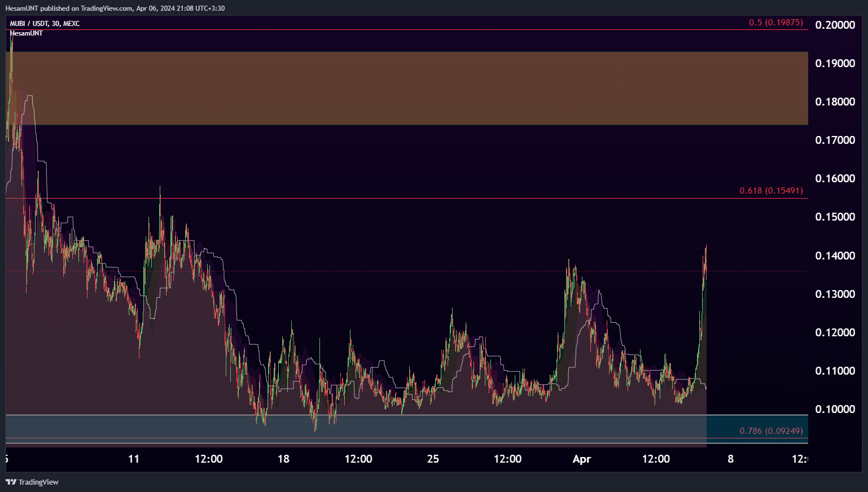Click the Apr label on time axis

coord(582,459)
